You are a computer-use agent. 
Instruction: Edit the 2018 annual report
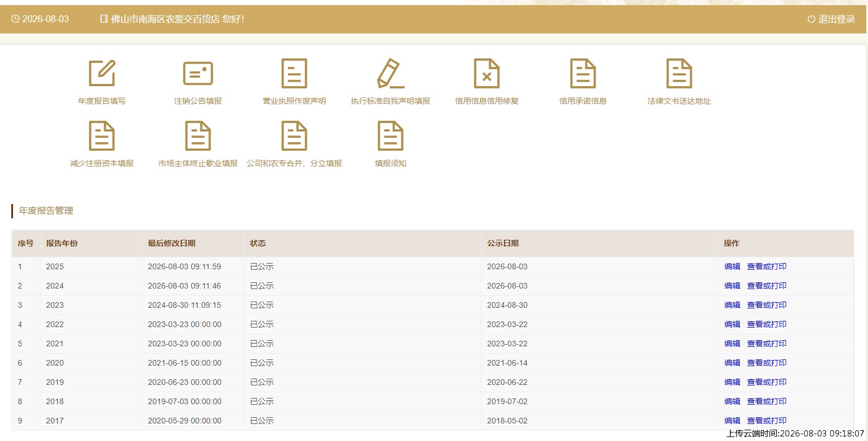pos(732,401)
